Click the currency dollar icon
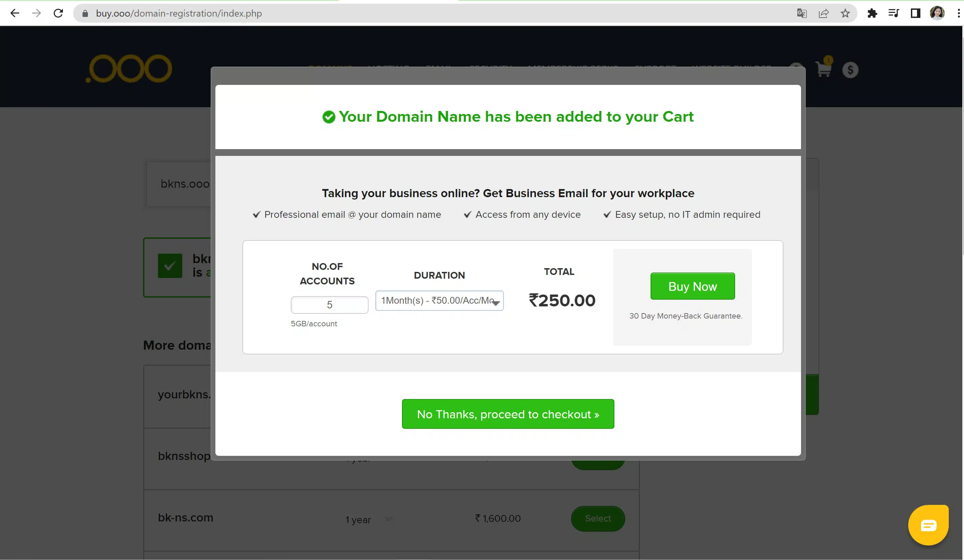The height and width of the screenshot is (560, 964). tap(850, 70)
